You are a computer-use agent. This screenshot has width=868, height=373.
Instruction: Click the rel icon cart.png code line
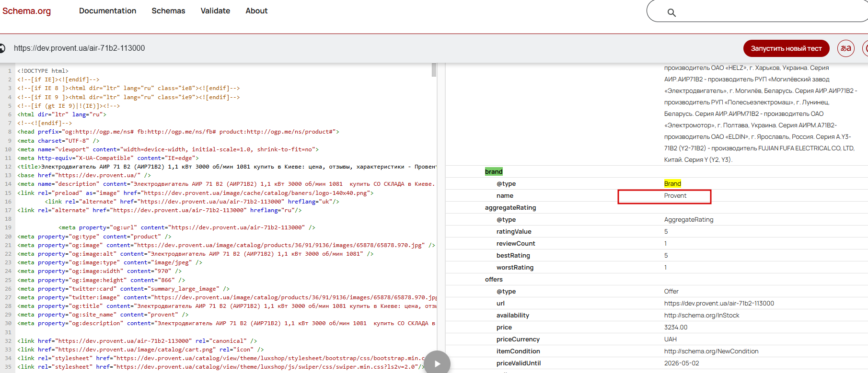pyautogui.click(x=141, y=350)
